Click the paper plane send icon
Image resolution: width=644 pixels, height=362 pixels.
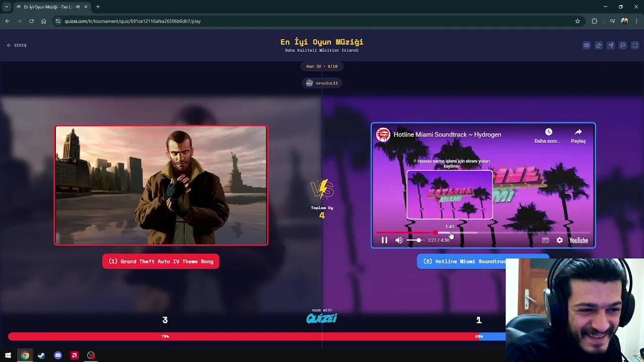(x=611, y=45)
